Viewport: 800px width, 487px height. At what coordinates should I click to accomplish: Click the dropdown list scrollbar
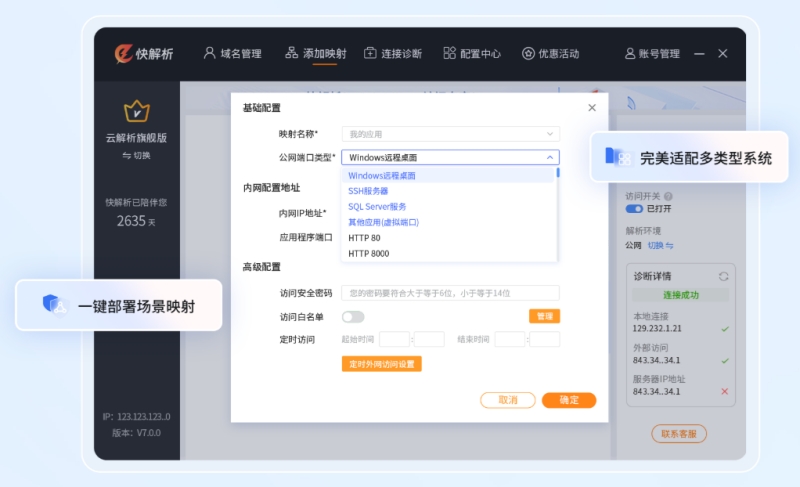click(558, 173)
